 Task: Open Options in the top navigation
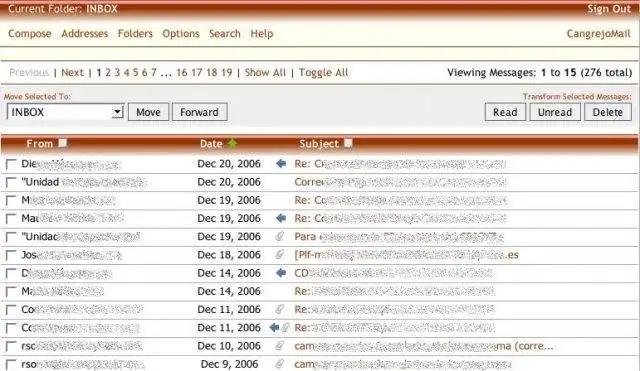coord(181,33)
